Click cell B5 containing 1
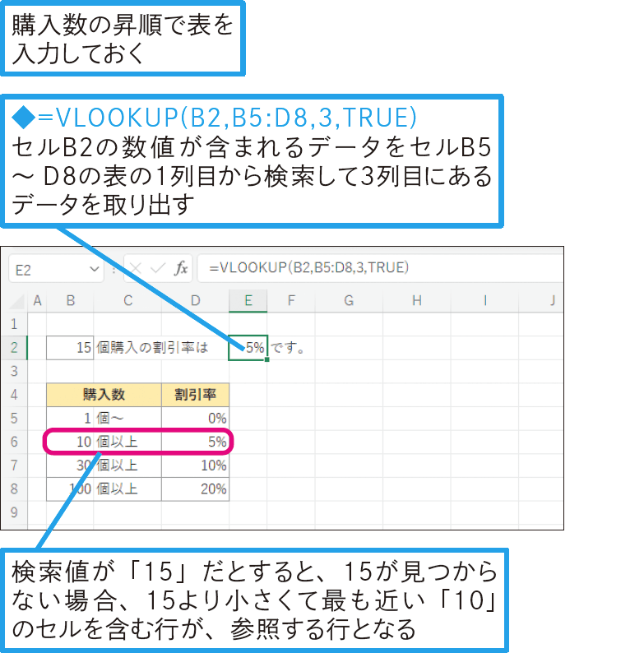This screenshot has height=653, width=644. pyautogui.click(x=70, y=418)
